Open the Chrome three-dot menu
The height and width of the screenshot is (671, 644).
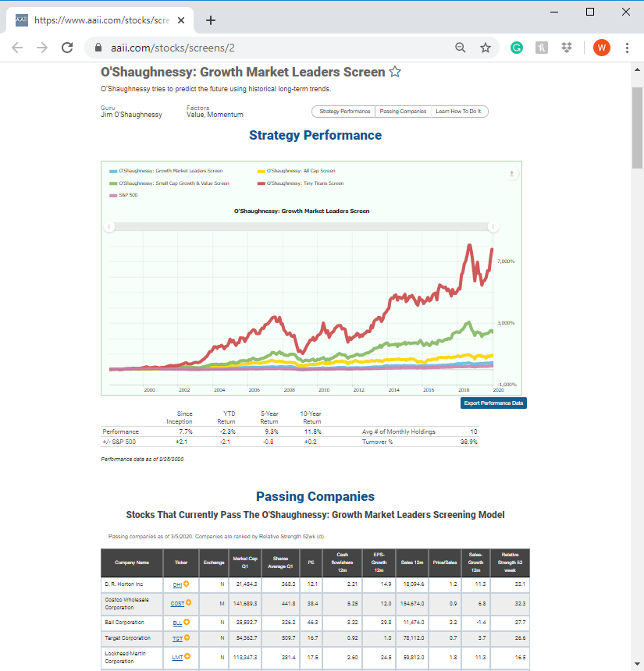(x=627, y=48)
